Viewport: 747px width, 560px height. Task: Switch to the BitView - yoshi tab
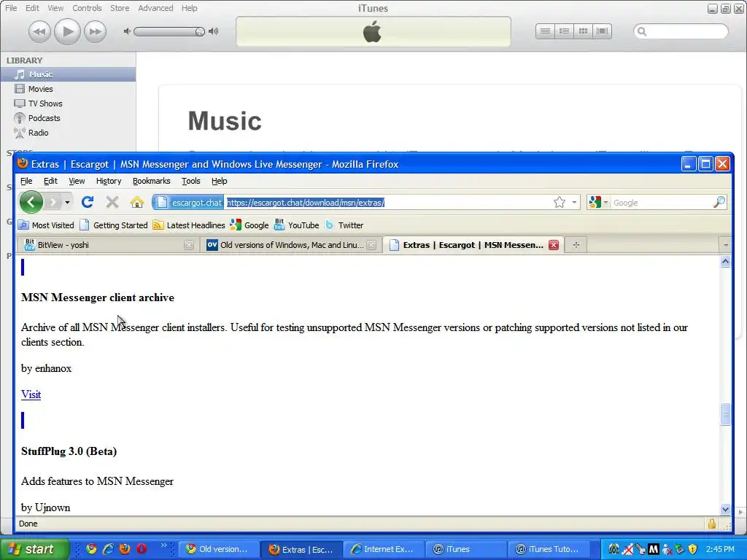tap(109, 245)
